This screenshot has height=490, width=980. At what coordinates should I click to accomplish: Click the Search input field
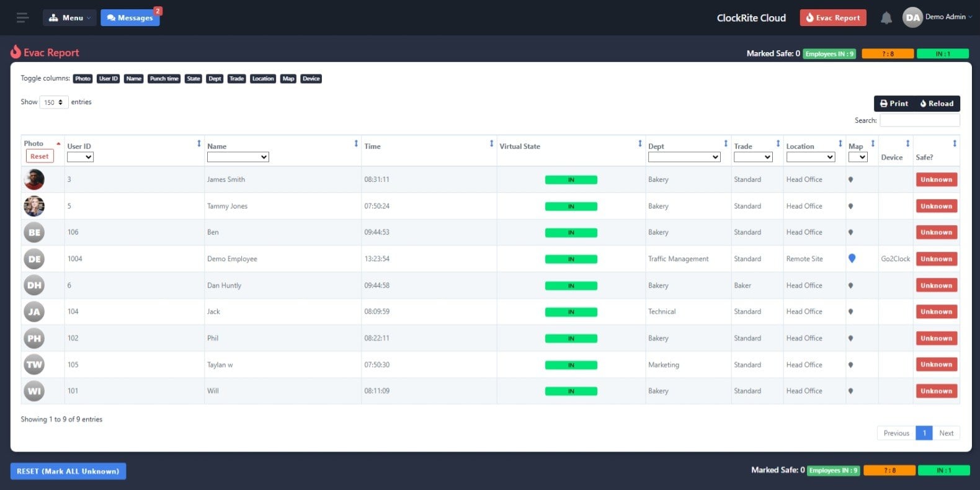920,120
